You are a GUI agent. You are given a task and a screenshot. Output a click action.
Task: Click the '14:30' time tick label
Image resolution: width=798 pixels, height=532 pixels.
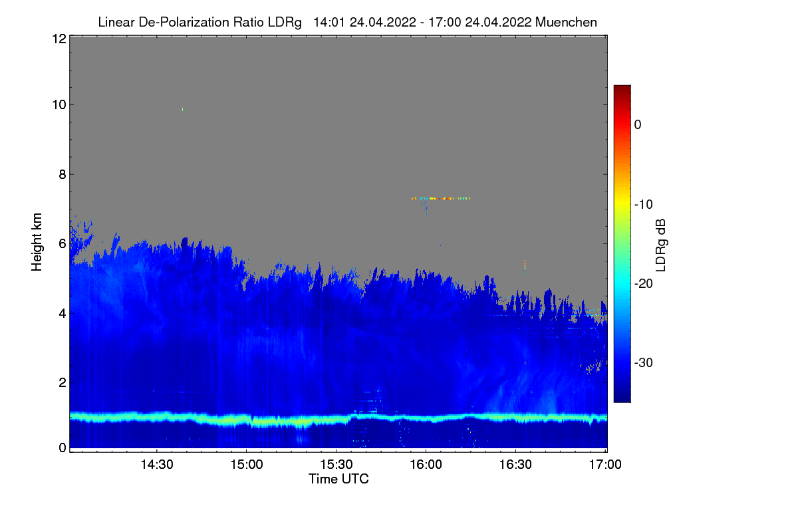[x=156, y=465]
